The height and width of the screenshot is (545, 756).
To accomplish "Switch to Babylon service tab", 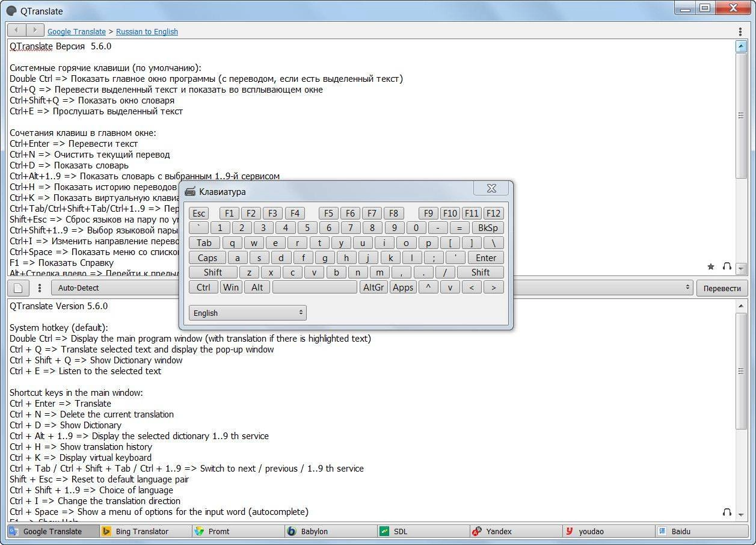I will tap(331, 531).
